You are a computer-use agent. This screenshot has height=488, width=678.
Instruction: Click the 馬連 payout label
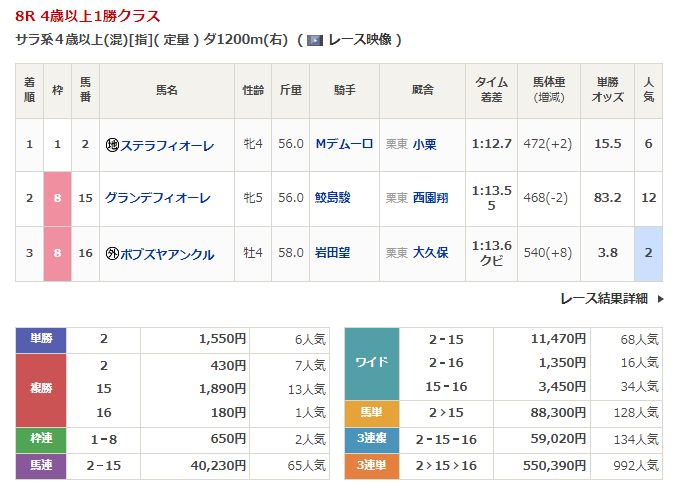[x=42, y=465]
